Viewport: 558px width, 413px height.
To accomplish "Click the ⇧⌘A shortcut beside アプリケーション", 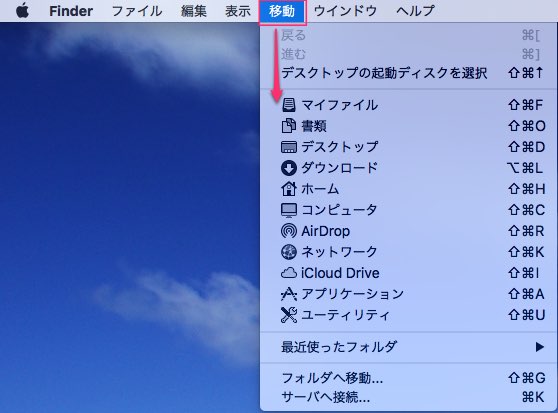I will click(527, 294).
